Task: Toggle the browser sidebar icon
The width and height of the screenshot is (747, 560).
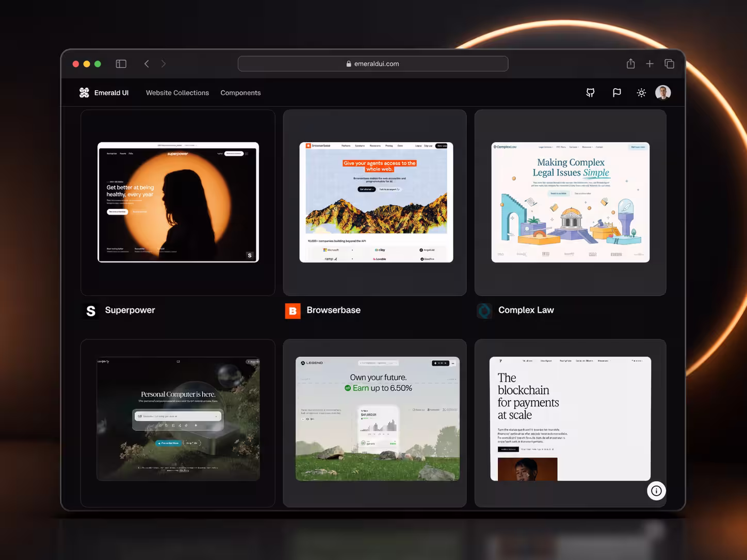Action: [121, 64]
